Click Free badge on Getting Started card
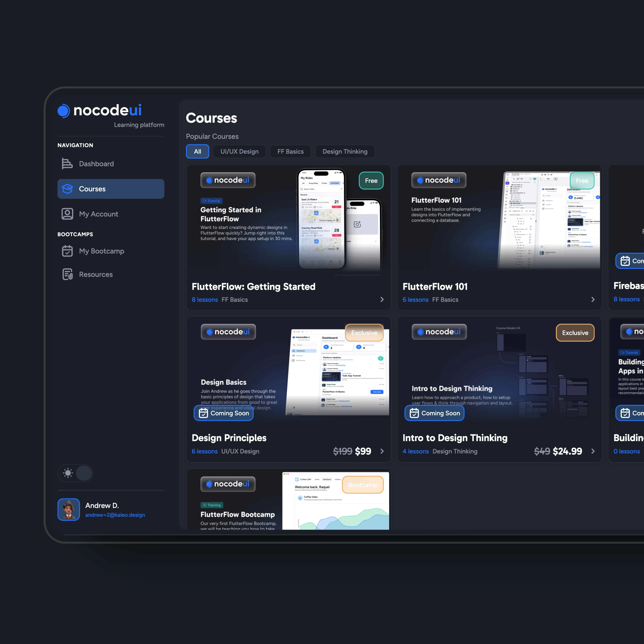Image resolution: width=644 pixels, height=644 pixels. coord(371,180)
